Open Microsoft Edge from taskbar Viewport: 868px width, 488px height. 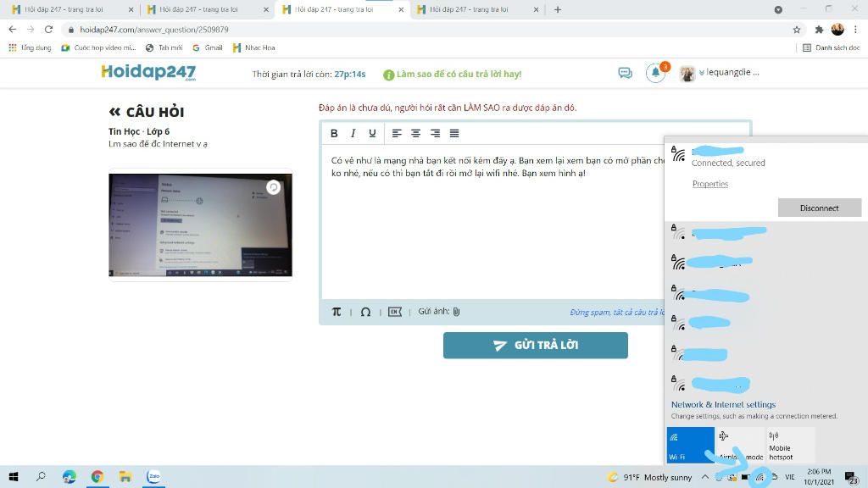(x=70, y=476)
